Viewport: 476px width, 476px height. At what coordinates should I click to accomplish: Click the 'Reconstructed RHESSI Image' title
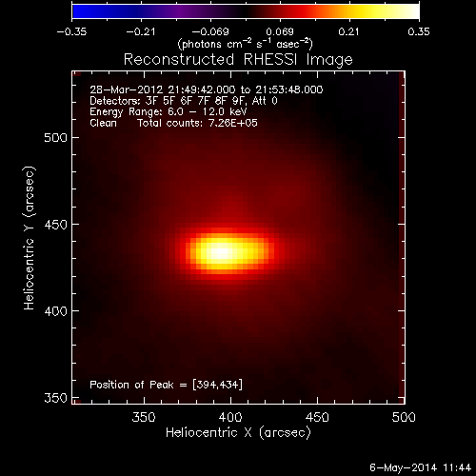tap(238, 59)
